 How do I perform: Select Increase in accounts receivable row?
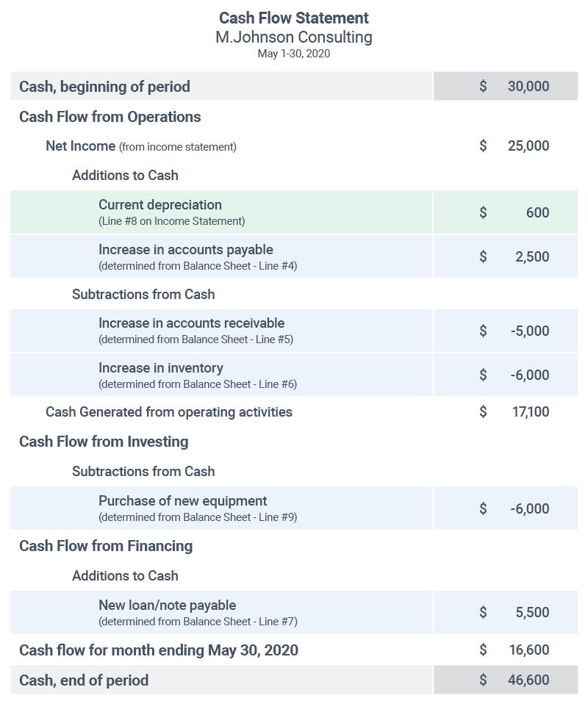click(191, 323)
